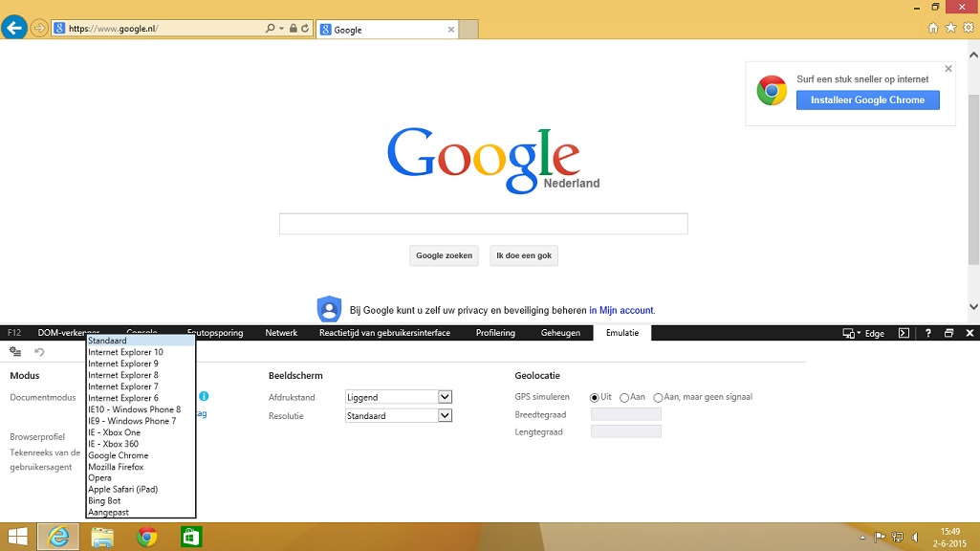Image resolution: width=980 pixels, height=551 pixels.
Task: Click the Ik doe een gok button
Action: 524,255
